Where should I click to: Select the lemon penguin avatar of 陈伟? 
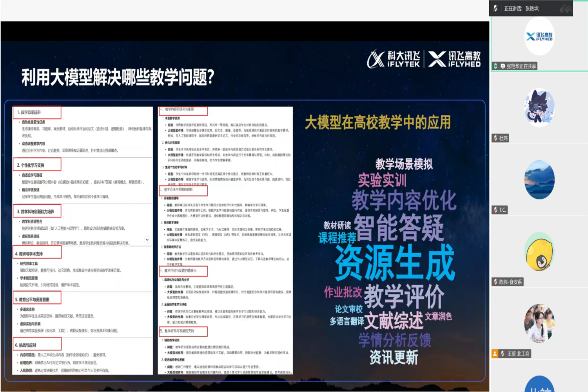click(539, 252)
